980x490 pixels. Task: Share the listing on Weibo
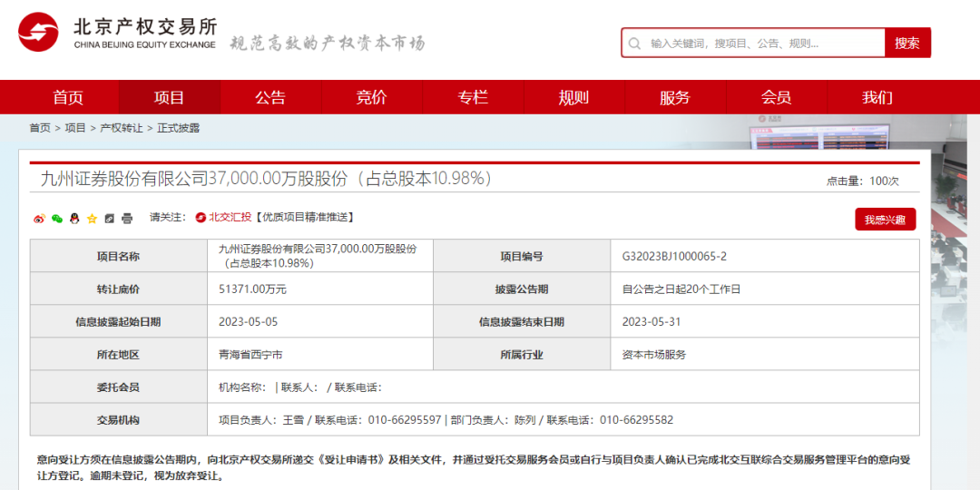39,218
